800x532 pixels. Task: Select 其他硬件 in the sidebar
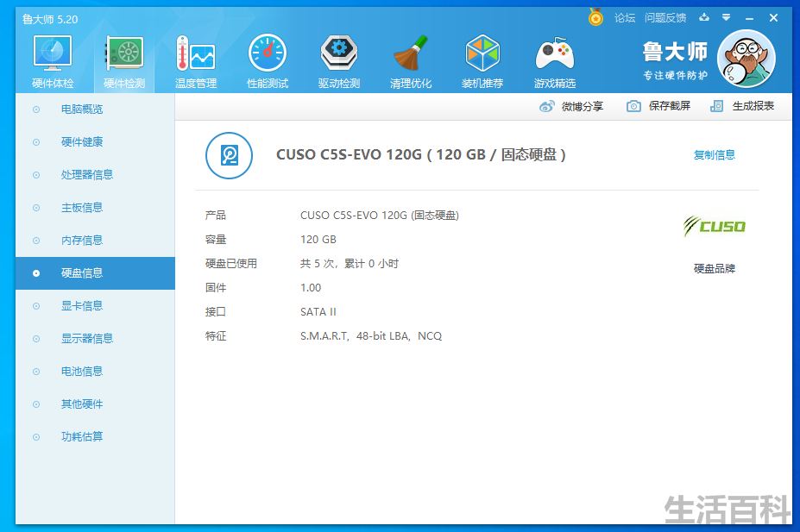[x=95, y=404]
